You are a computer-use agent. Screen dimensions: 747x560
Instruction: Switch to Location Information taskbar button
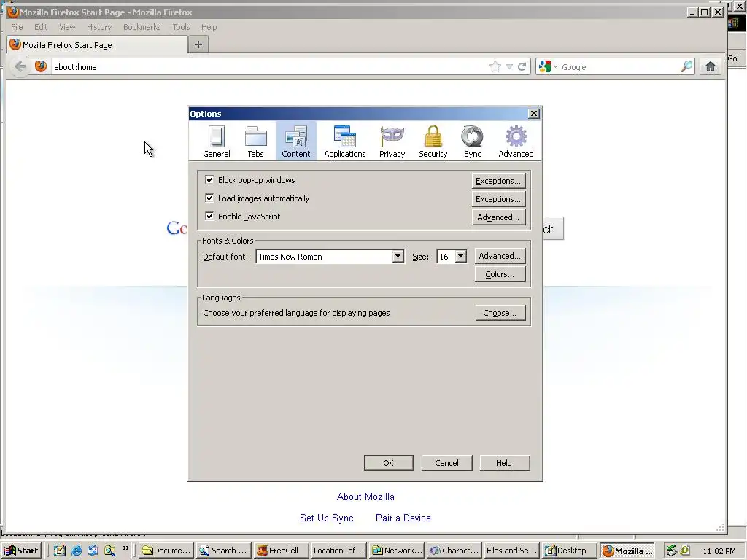point(338,551)
